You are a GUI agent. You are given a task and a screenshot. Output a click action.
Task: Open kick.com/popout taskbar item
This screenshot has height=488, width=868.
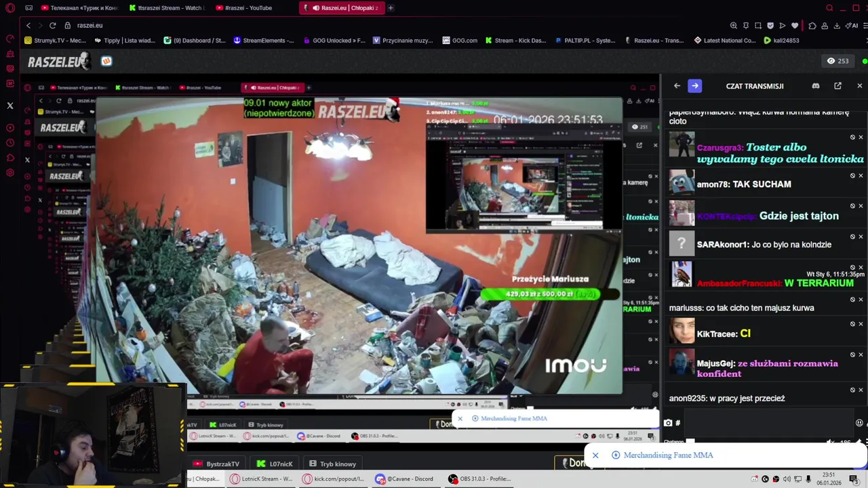[x=334, y=479]
